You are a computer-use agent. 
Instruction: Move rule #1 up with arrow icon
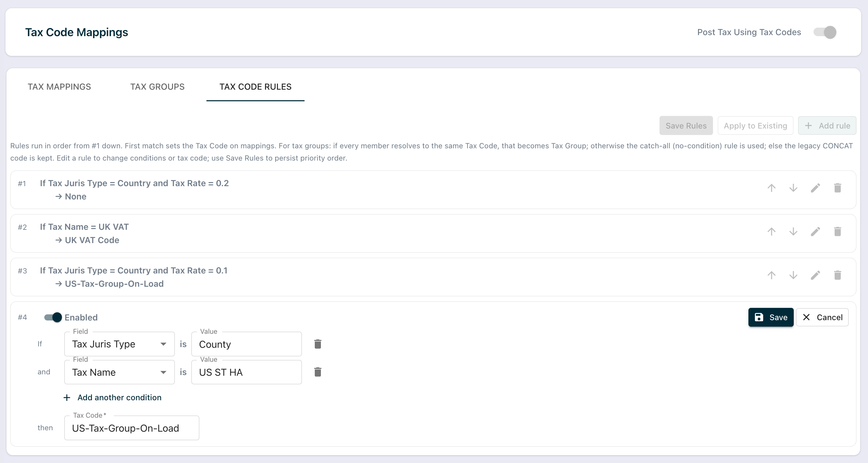pos(772,188)
